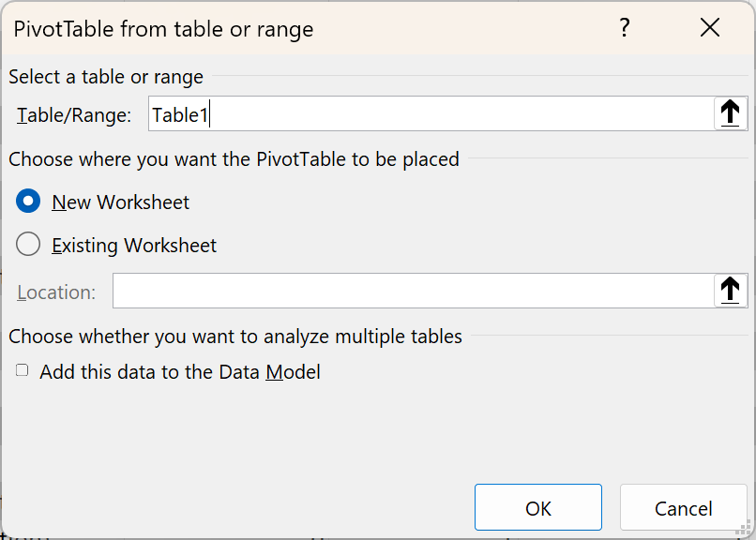
Task: Click 'Choose where you want the PivotTable' heading
Action: click(x=234, y=158)
